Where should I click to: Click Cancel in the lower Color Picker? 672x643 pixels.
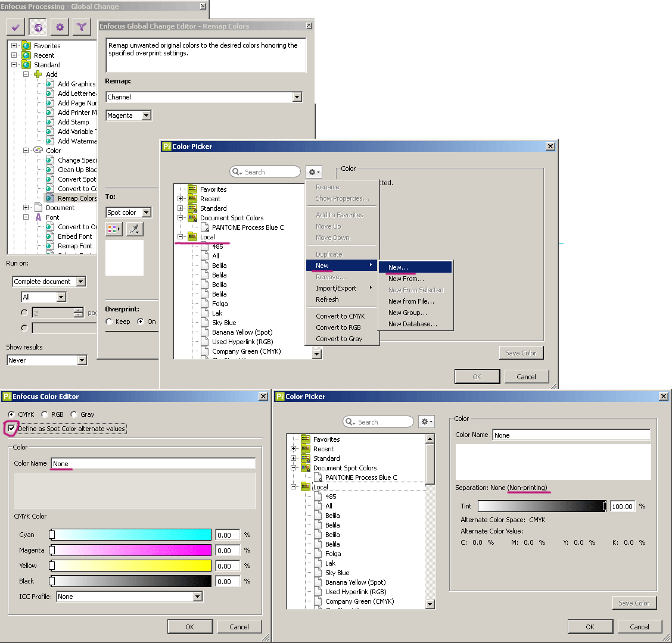point(639,627)
